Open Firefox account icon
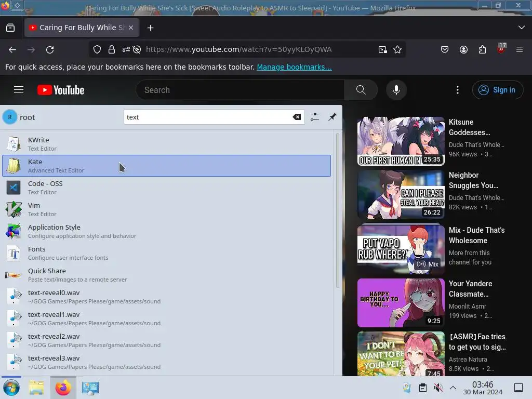This screenshot has height=399, width=532. coord(463,49)
